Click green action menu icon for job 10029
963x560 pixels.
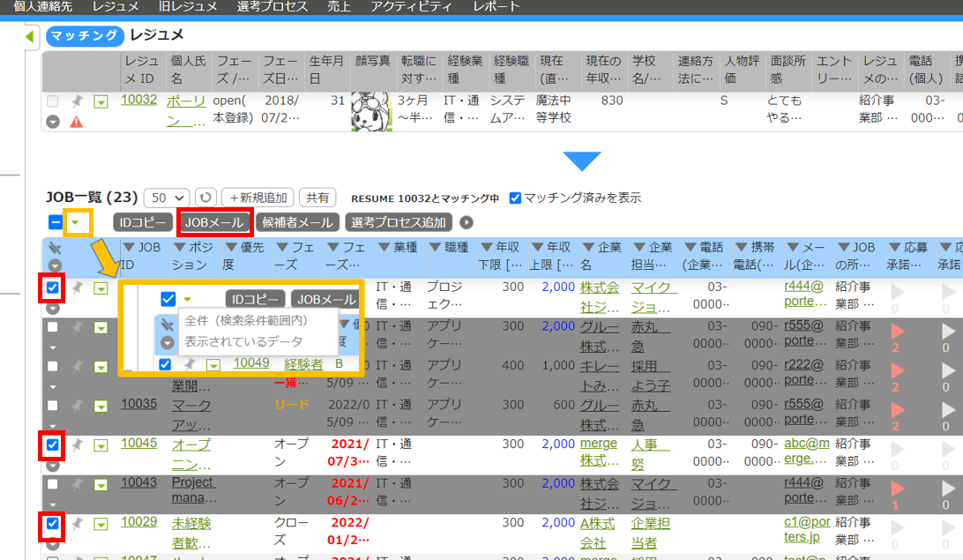coord(101,525)
